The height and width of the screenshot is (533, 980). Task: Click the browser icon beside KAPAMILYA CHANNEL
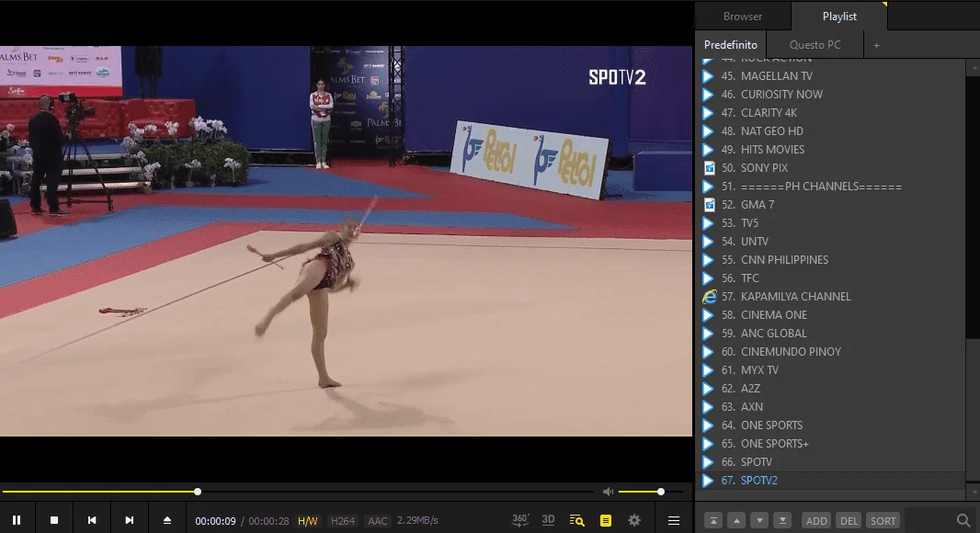[710, 297]
